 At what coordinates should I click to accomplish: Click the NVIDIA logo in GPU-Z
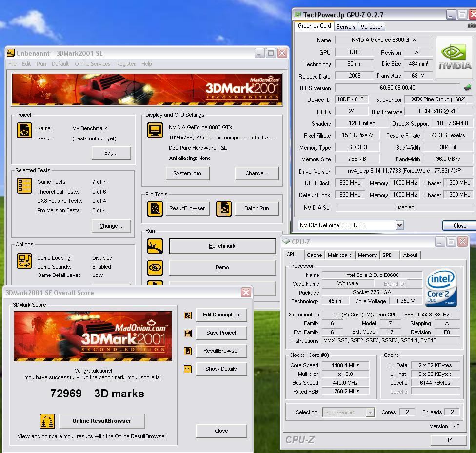[x=455, y=57]
